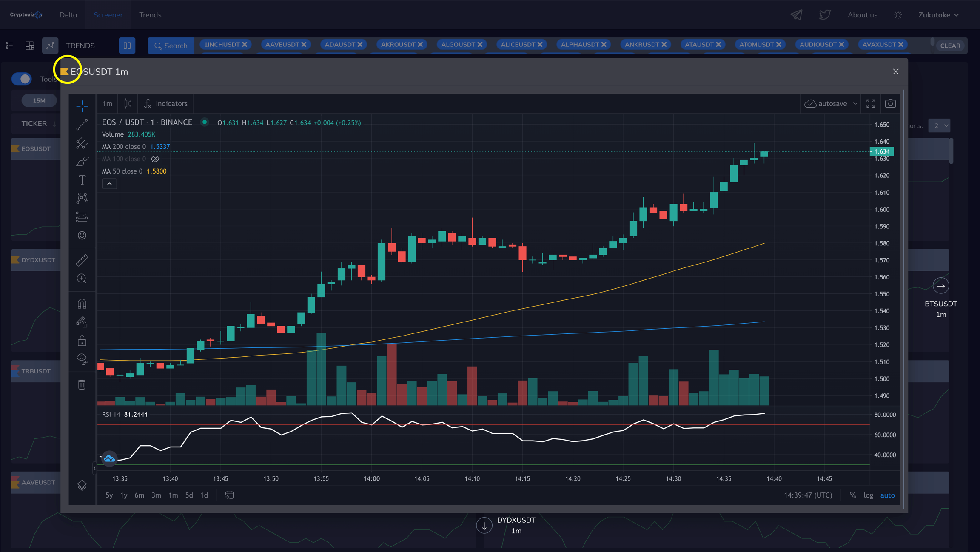Viewport: 980px width, 552px height.
Task: Open the Indicators dialog
Action: [x=166, y=104]
